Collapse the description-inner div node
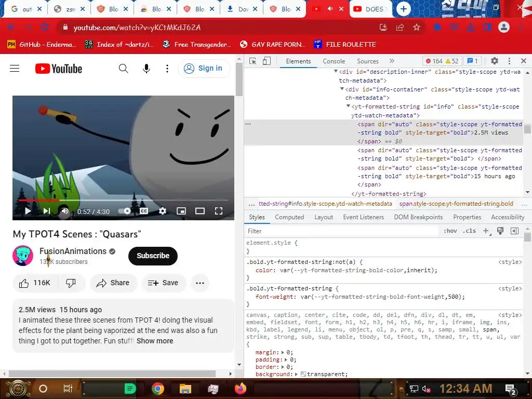 point(336,72)
